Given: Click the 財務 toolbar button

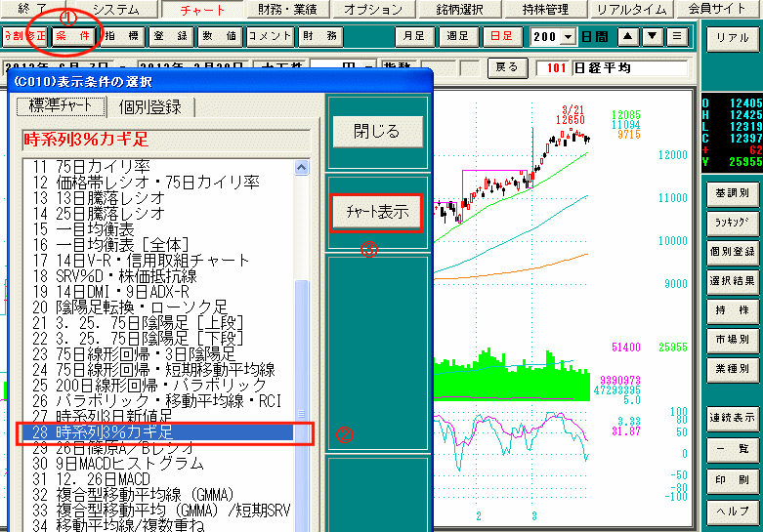Looking at the screenshot, I should pyautogui.click(x=319, y=36).
